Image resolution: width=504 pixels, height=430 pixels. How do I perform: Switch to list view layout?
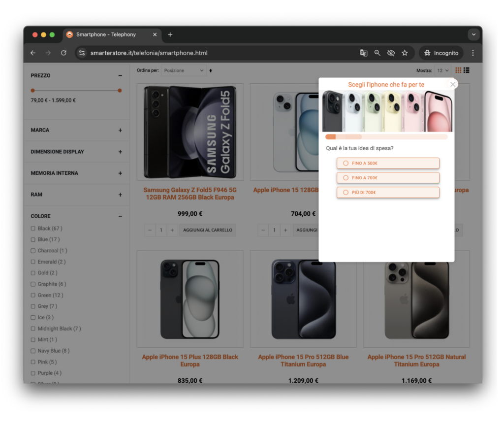[466, 70]
